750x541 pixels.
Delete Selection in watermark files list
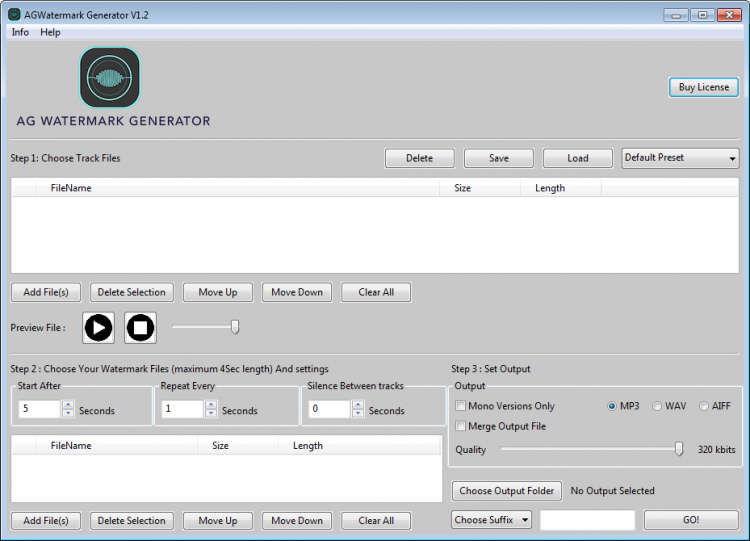click(132, 520)
